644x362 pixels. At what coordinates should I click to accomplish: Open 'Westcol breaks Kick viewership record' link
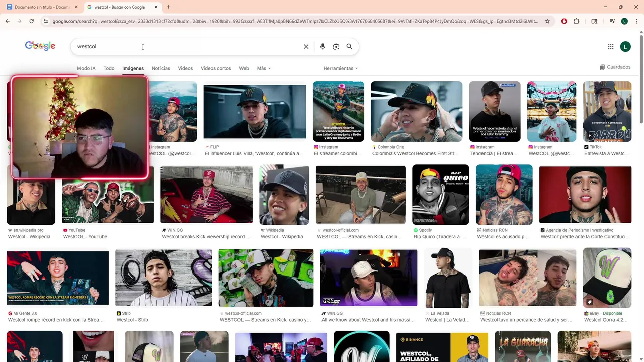pos(206,237)
